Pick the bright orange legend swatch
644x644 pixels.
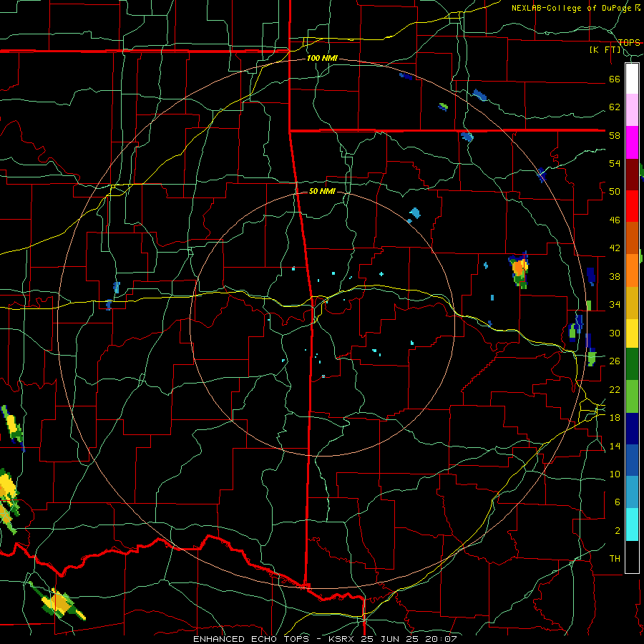pos(632,270)
